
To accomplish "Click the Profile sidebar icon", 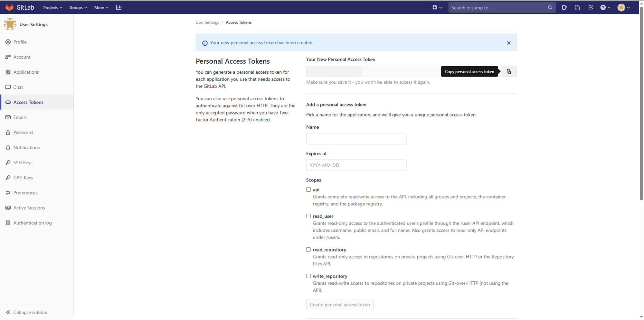I will pyautogui.click(x=8, y=42).
